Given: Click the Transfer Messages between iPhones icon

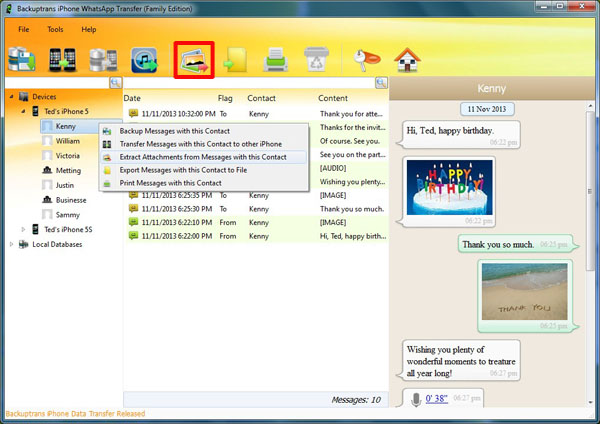Looking at the screenshot, I should 62,60.
